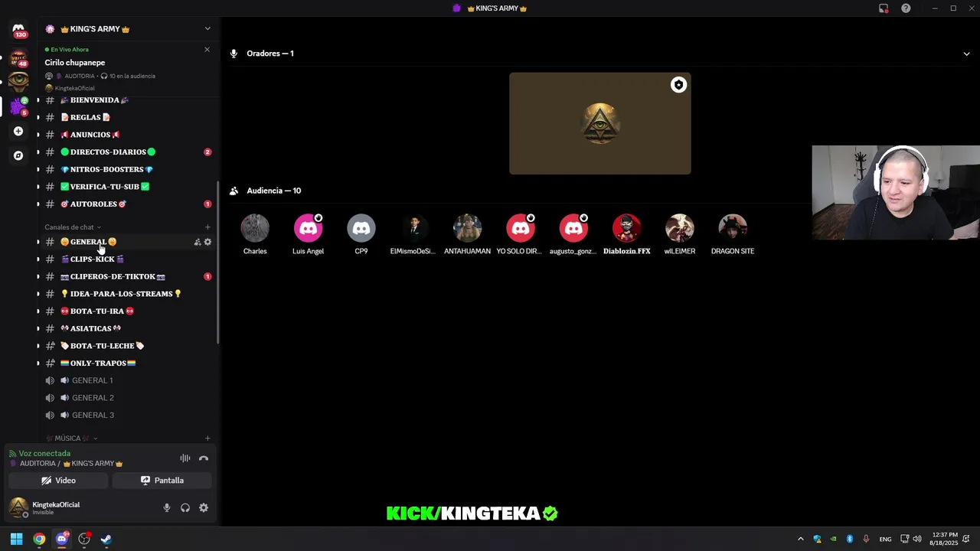Open the AUTOROLES channel
Viewport: 980px width, 551px height.
click(128, 204)
